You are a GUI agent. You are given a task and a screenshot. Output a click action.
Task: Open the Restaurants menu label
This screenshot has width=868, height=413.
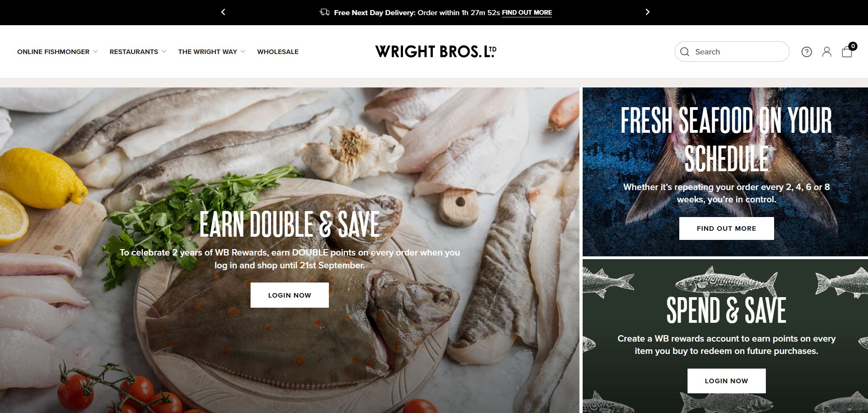pyautogui.click(x=134, y=52)
